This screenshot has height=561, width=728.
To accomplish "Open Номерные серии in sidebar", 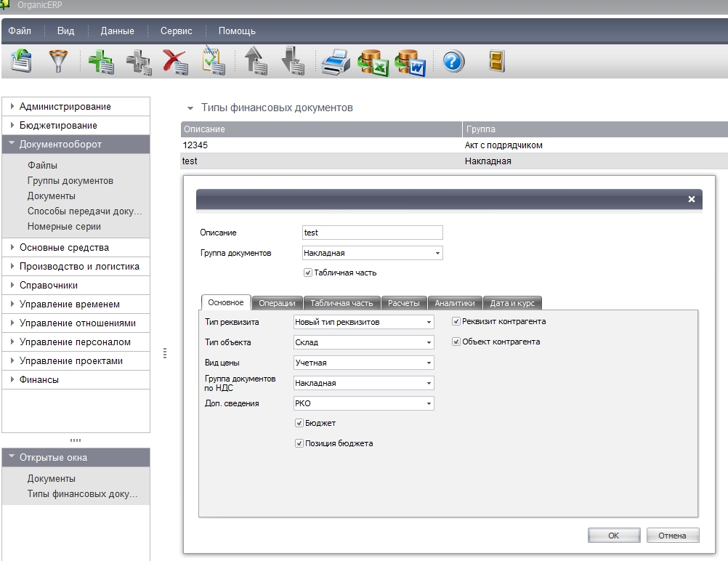I will pyautogui.click(x=64, y=227).
